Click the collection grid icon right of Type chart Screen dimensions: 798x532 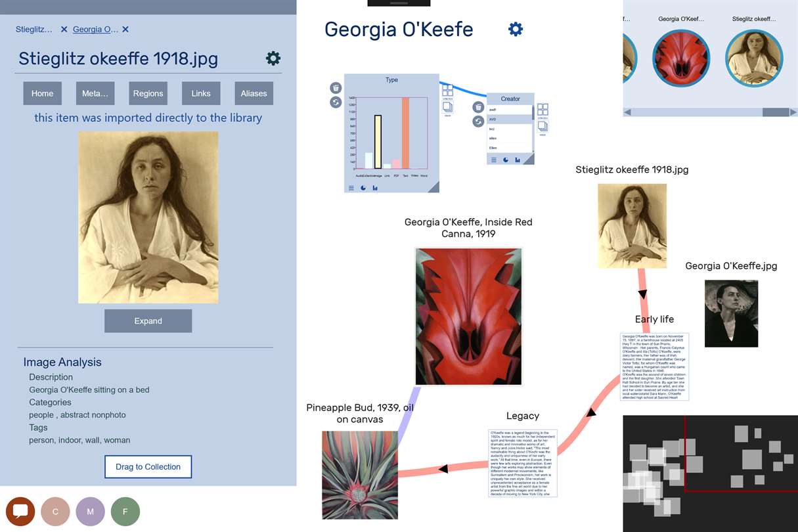(447, 90)
